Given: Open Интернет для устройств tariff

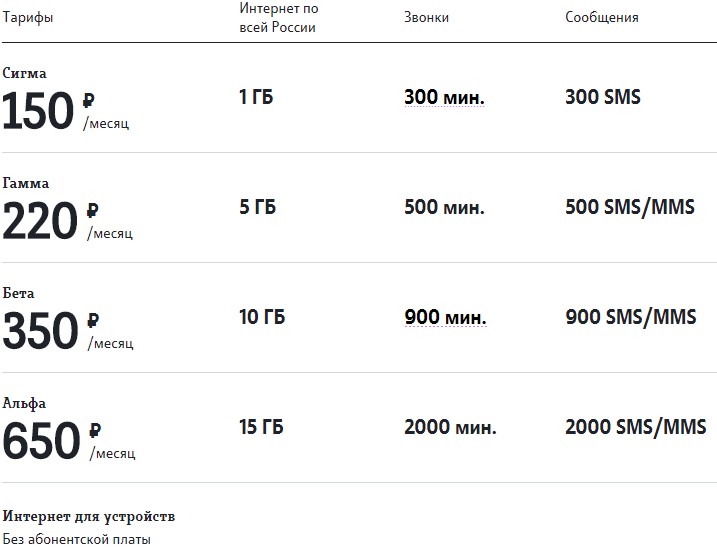Looking at the screenshot, I should coord(89,516).
